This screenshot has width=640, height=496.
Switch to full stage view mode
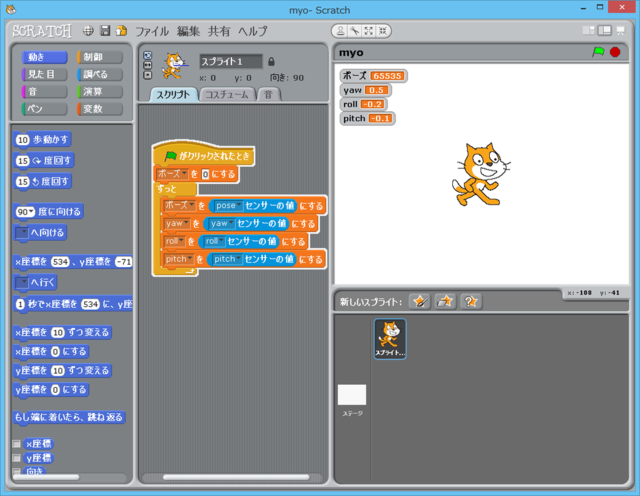pyautogui.click(x=604, y=30)
